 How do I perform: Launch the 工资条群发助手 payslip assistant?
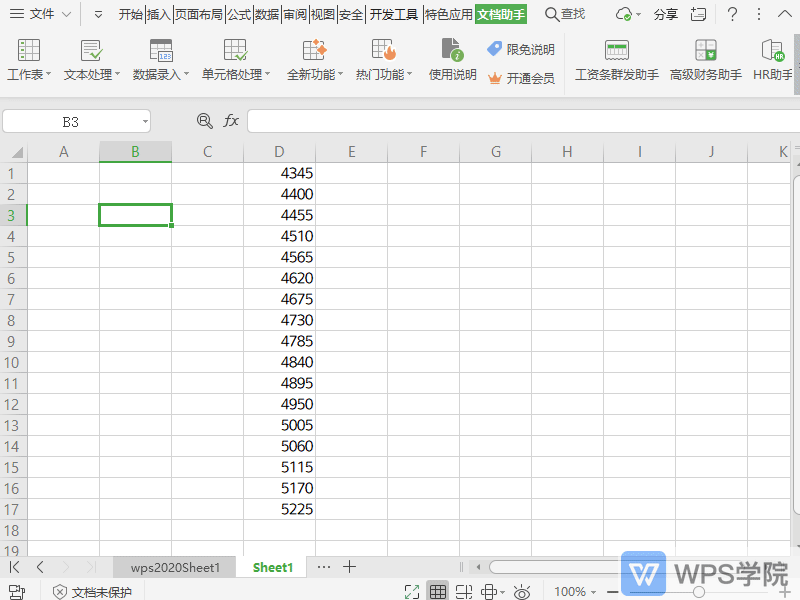pos(616,60)
